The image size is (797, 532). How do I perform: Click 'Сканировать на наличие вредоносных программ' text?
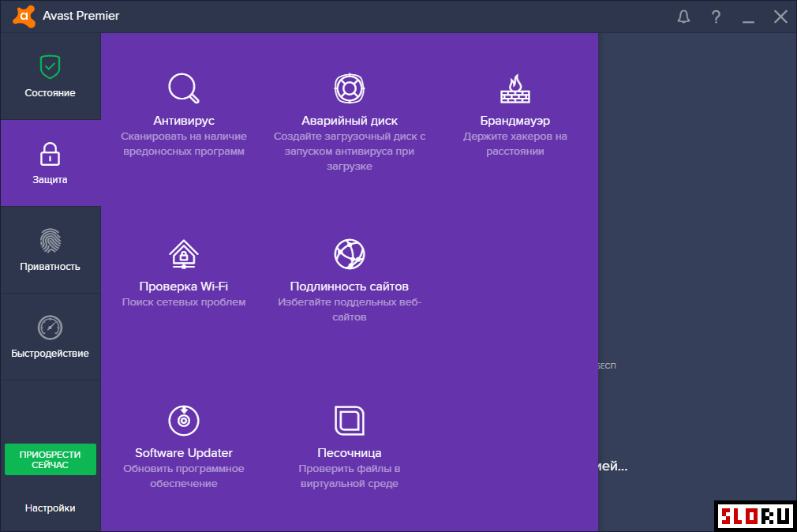pos(184,144)
